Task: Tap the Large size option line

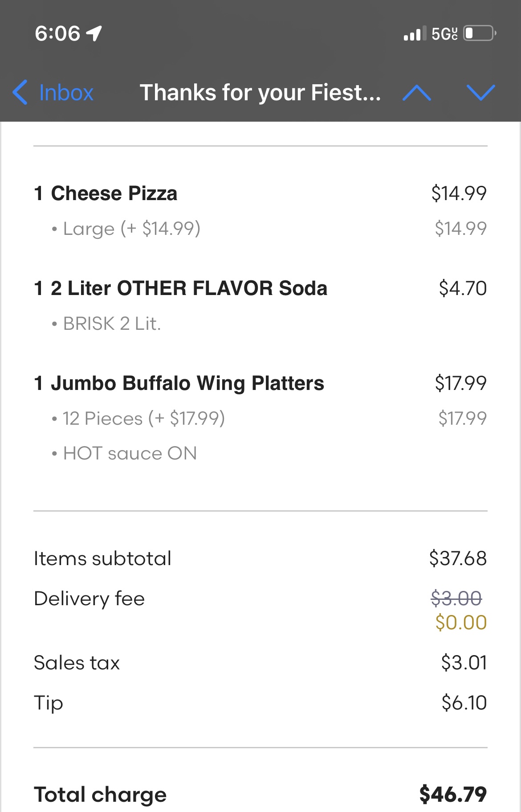Action: click(132, 229)
